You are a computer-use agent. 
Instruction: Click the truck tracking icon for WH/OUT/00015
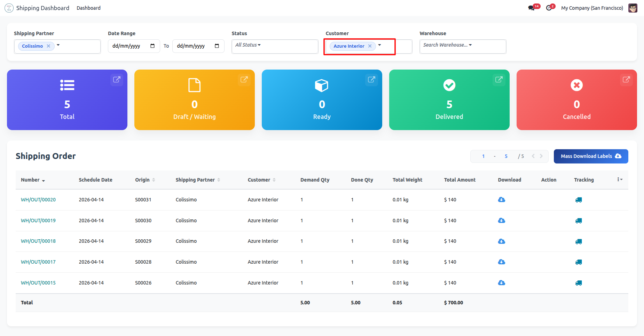[578, 283]
